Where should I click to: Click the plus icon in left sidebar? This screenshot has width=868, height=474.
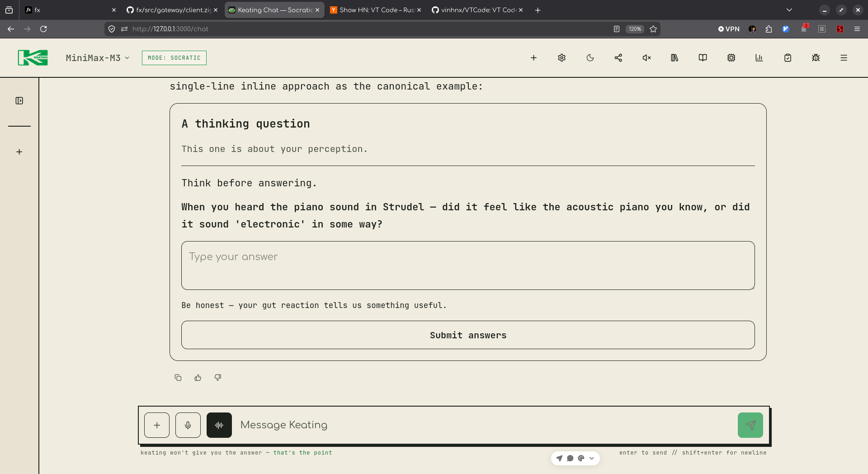19,152
